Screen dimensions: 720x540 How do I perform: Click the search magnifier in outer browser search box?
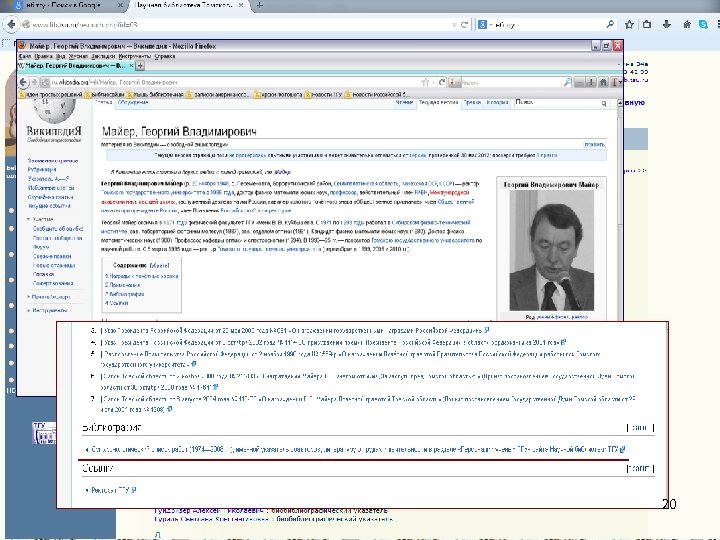tap(610, 24)
